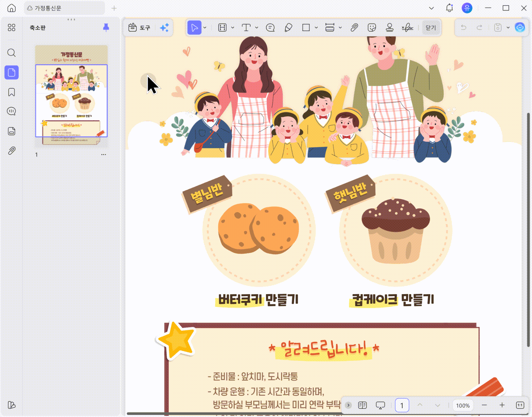Switch to the 가정통신문 document tab
The height and width of the screenshot is (417, 532).
click(64, 8)
